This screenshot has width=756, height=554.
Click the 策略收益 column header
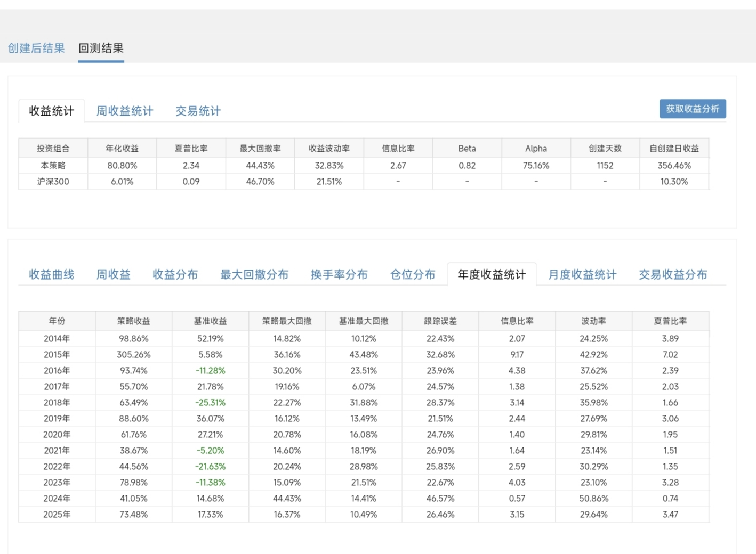coord(134,321)
